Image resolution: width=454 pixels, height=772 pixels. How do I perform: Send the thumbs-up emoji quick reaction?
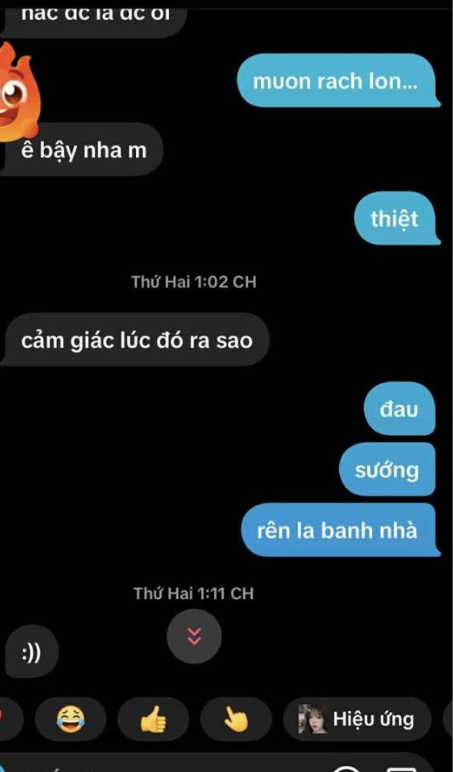click(153, 719)
